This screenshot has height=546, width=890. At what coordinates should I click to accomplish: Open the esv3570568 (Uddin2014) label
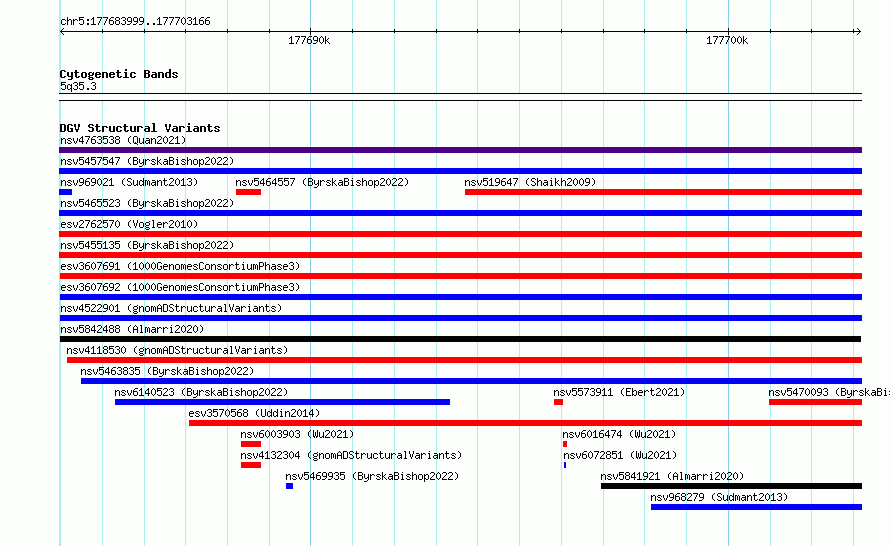[254, 413]
